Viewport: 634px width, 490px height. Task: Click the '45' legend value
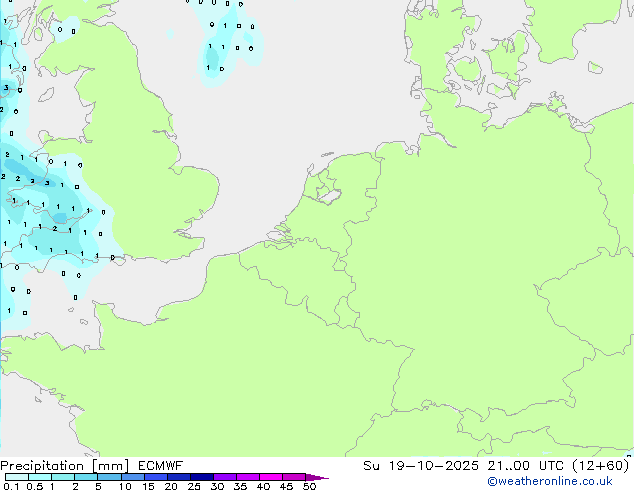tap(286, 486)
